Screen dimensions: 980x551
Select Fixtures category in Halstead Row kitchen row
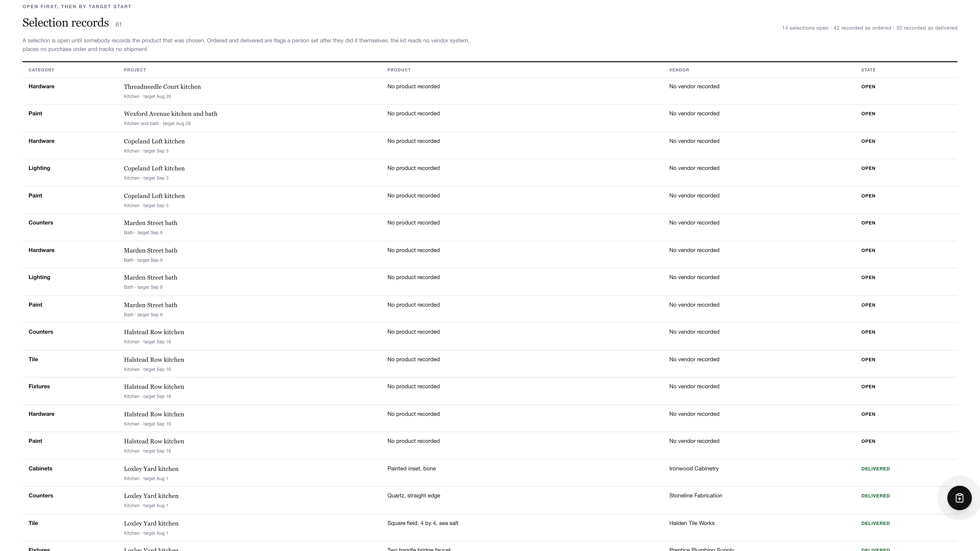pyautogui.click(x=39, y=386)
